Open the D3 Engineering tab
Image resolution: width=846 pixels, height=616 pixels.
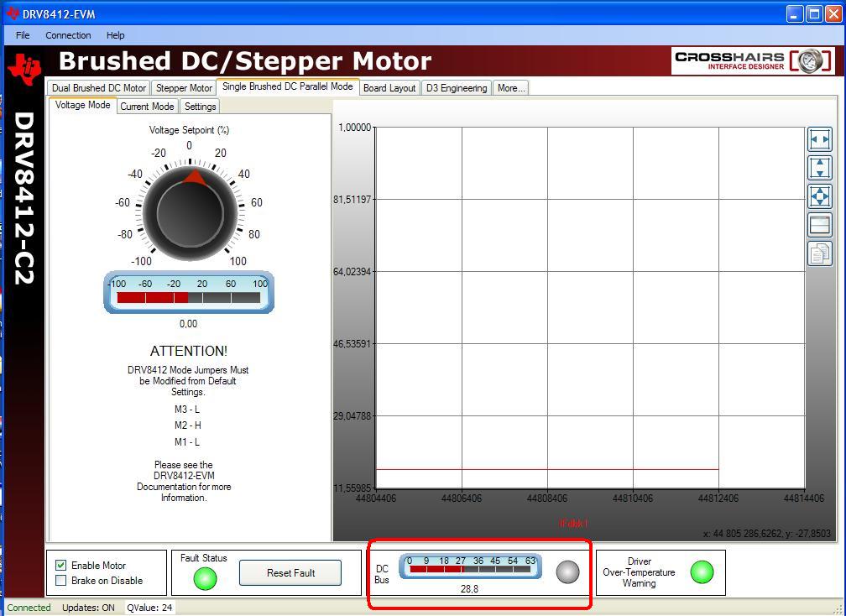tap(457, 88)
